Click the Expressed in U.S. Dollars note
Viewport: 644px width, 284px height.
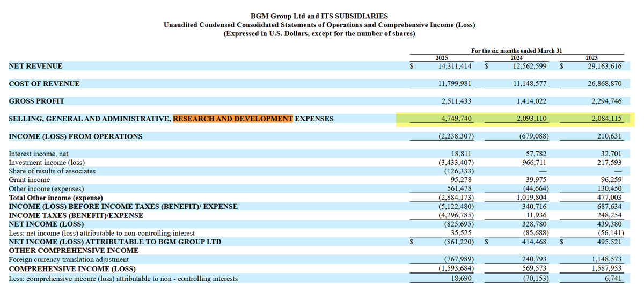319,34
